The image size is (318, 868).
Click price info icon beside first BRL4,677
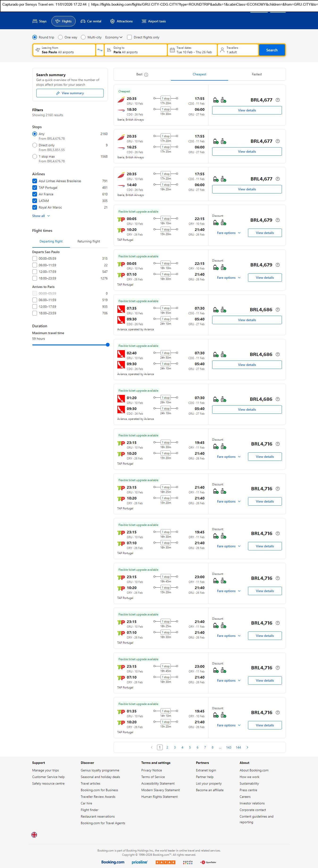click(277, 100)
